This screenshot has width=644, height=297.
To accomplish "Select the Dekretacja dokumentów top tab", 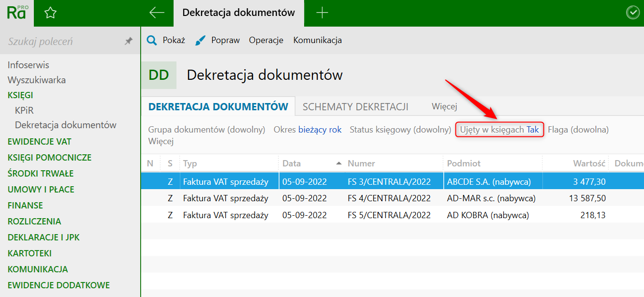I will point(239,13).
